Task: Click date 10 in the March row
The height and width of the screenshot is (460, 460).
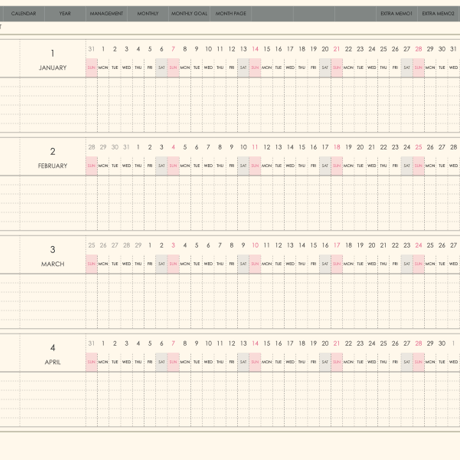Action: coord(255,245)
